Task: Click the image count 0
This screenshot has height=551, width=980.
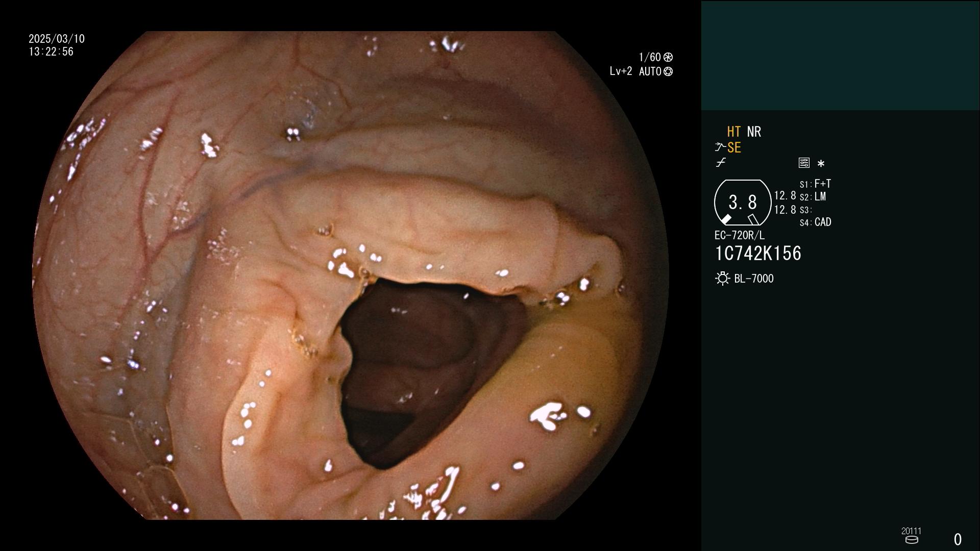Action: tap(958, 539)
